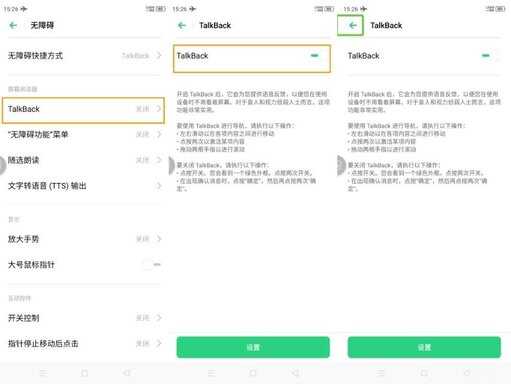Open chevron on 无障碍快捷方式 row
The height and width of the screenshot is (384, 511).
point(159,55)
